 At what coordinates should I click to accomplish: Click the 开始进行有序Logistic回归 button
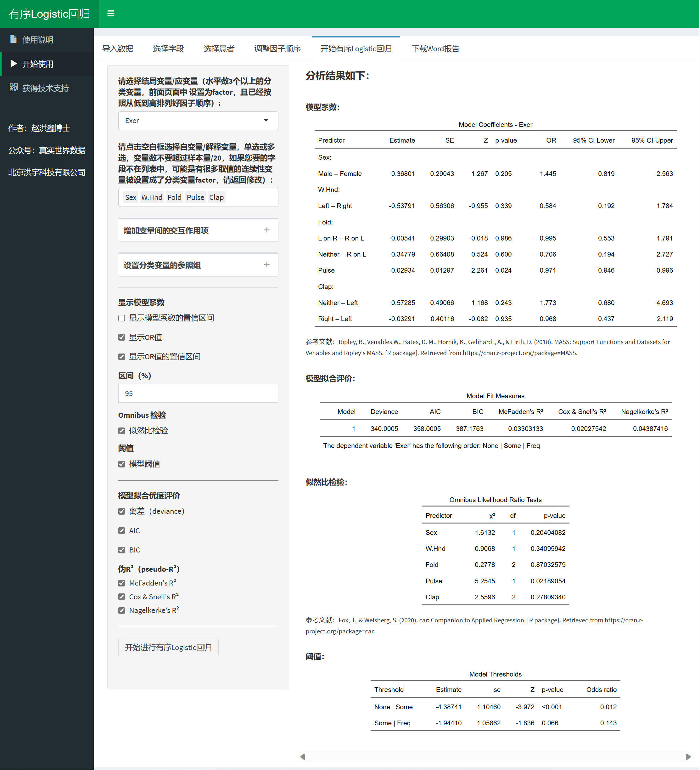[x=168, y=648]
